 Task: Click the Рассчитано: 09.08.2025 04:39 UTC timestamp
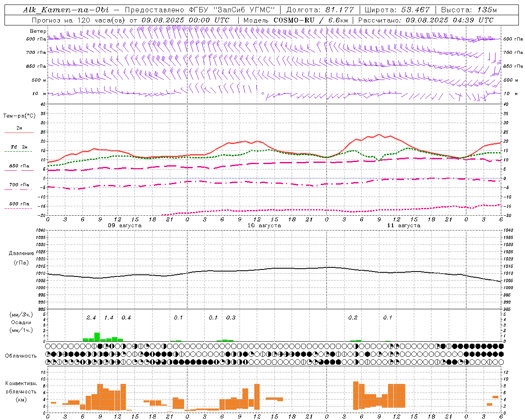tap(426, 20)
